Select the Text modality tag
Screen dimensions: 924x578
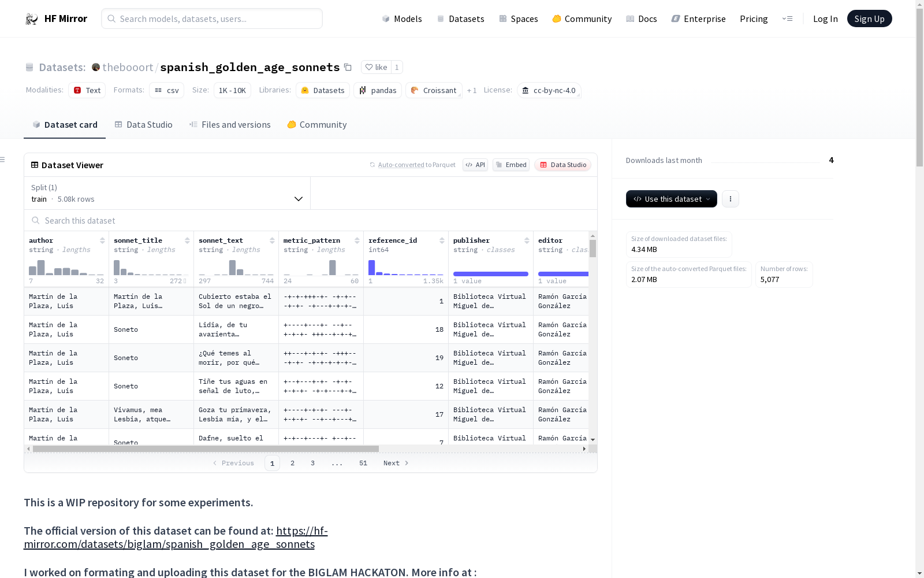coord(87,90)
